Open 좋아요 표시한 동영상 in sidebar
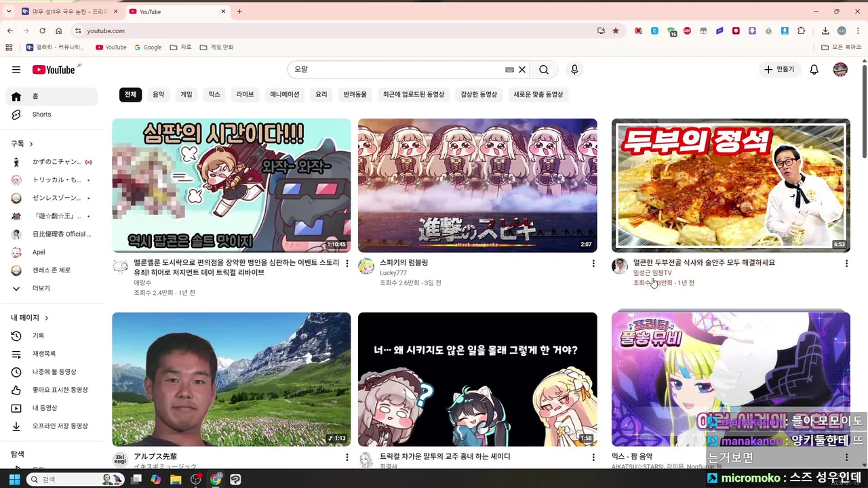 [52, 390]
